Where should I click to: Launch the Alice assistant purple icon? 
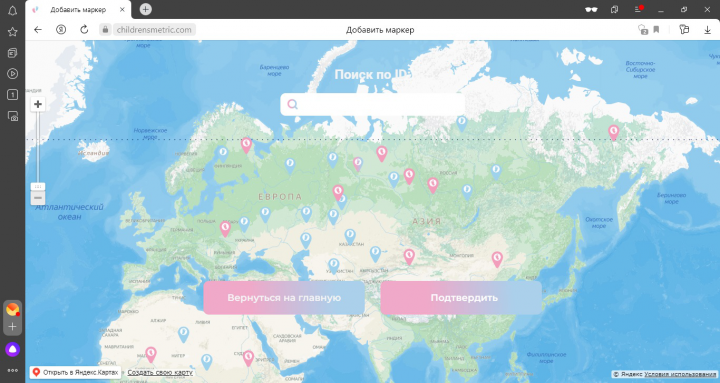click(x=12, y=349)
